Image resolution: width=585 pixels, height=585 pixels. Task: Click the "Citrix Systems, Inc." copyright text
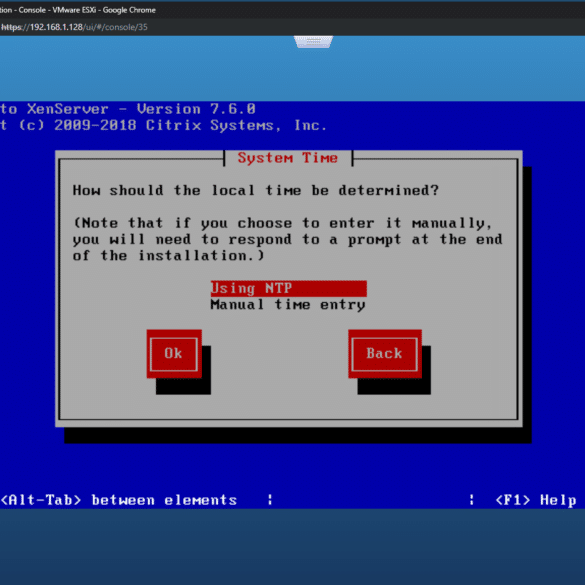236,125
